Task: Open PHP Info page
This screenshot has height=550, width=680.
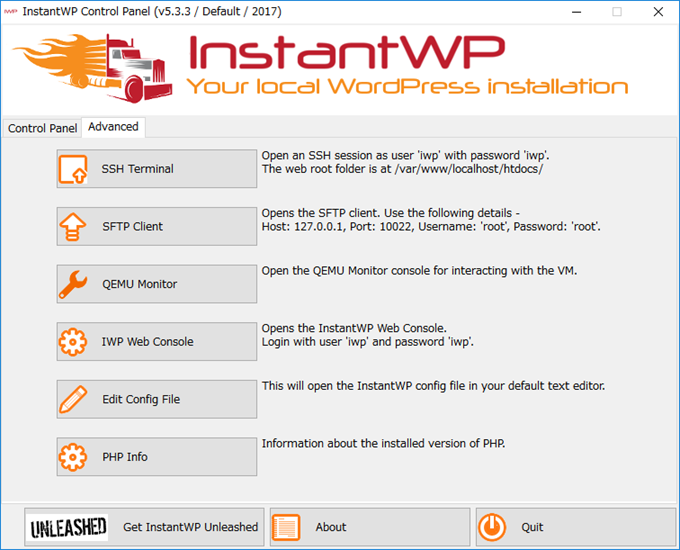Action: [x=157, y=457]
